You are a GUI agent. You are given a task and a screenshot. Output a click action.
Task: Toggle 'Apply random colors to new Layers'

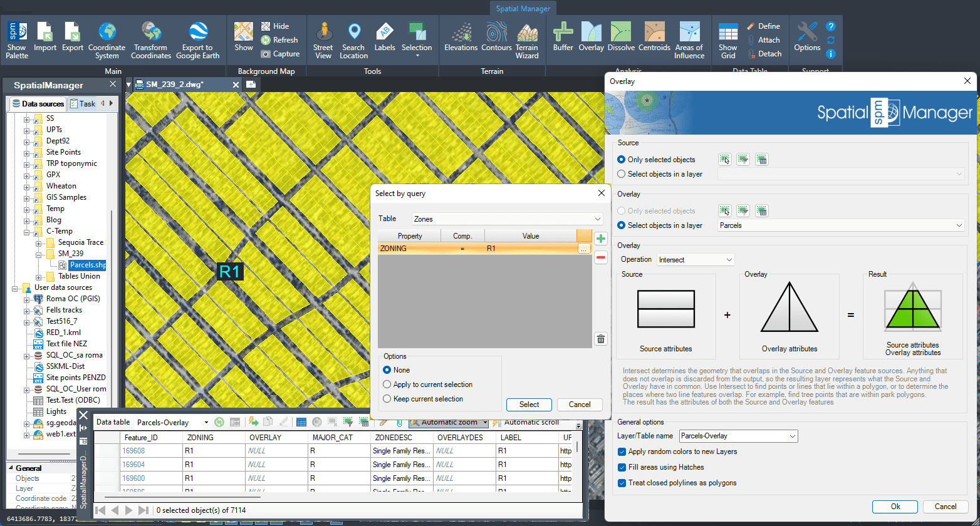point(622,451)
